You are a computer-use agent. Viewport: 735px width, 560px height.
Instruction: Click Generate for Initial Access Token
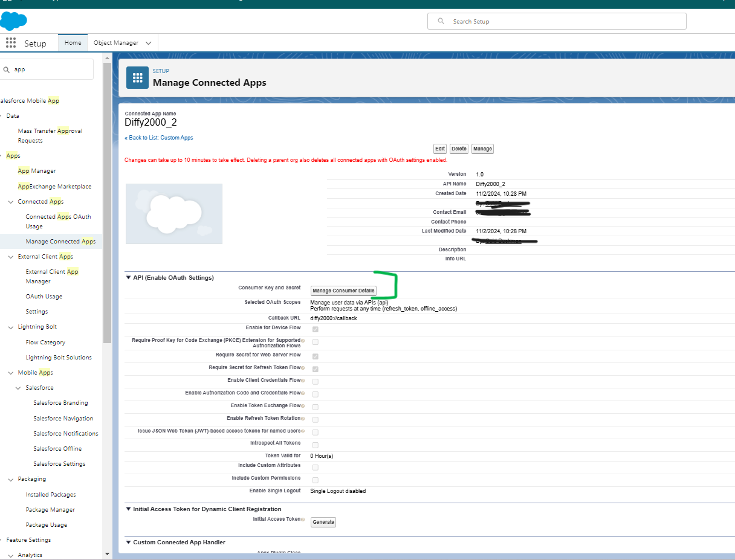(323, 522)
